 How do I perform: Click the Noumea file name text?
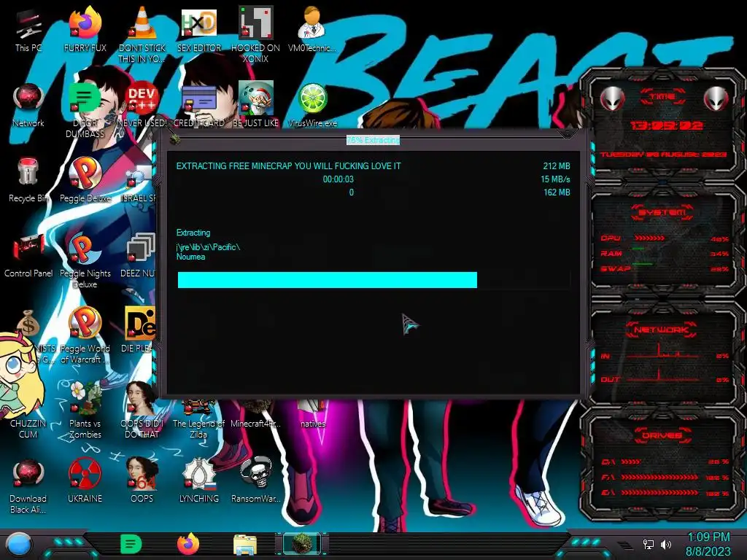coord(190,257)
